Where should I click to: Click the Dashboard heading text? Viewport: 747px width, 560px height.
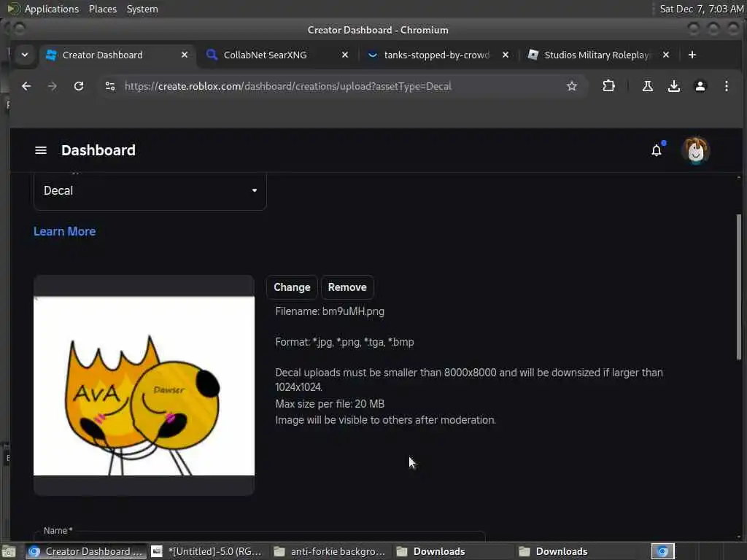98,150
